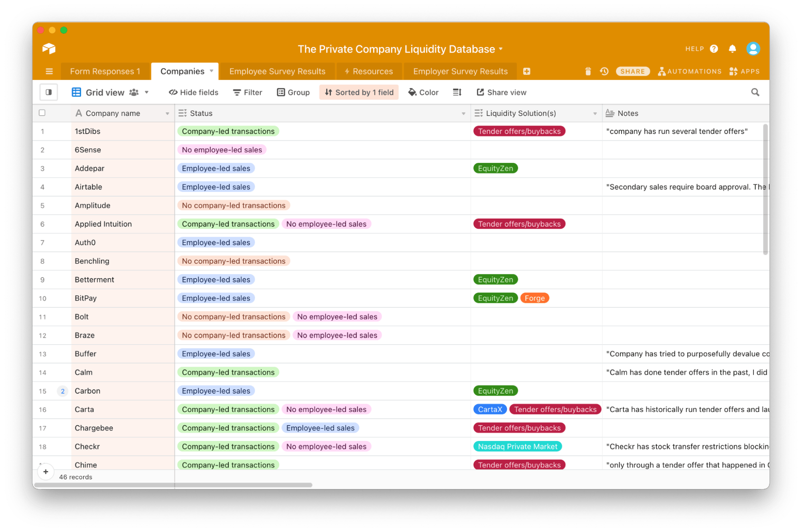Expand the base title dropdown arrow
This screenshot has width=802, height=532.
[501, 49]
